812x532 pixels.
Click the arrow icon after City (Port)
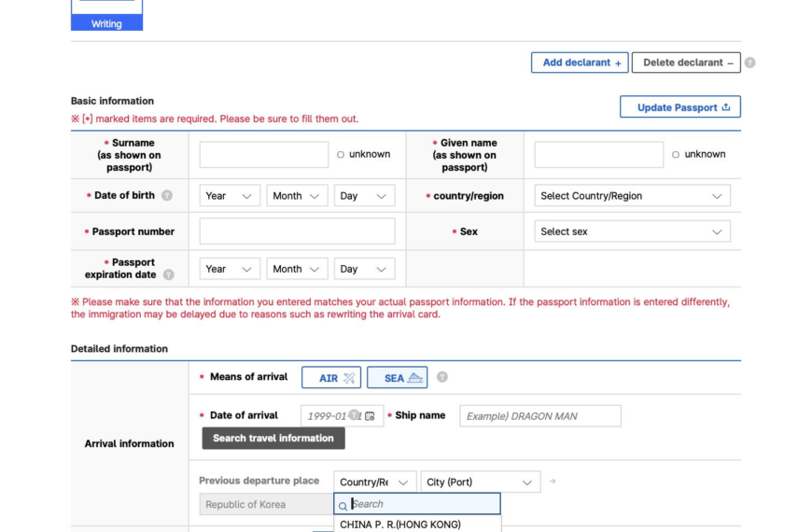click(x=553, y=482)
